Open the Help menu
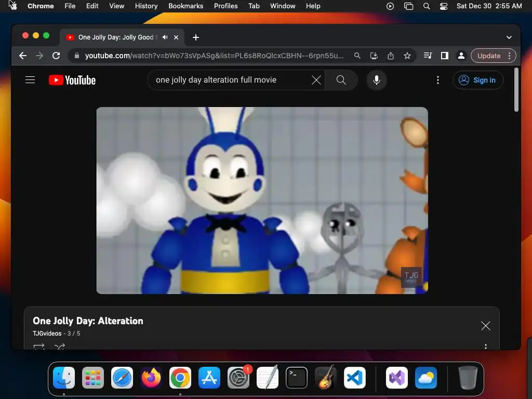 pos(313,6)
